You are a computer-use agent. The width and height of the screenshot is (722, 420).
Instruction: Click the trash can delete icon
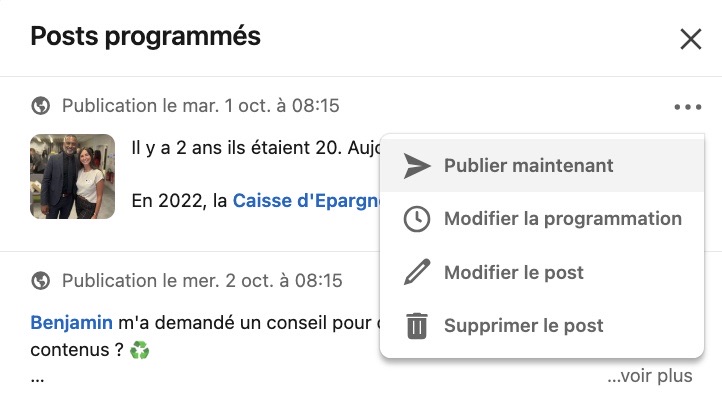click(417, 326)
